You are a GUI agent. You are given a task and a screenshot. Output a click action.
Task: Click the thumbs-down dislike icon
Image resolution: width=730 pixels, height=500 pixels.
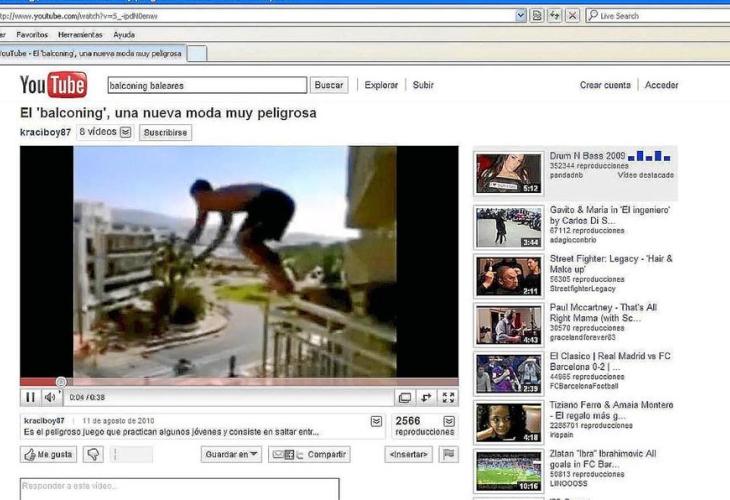tap(92, 454)
